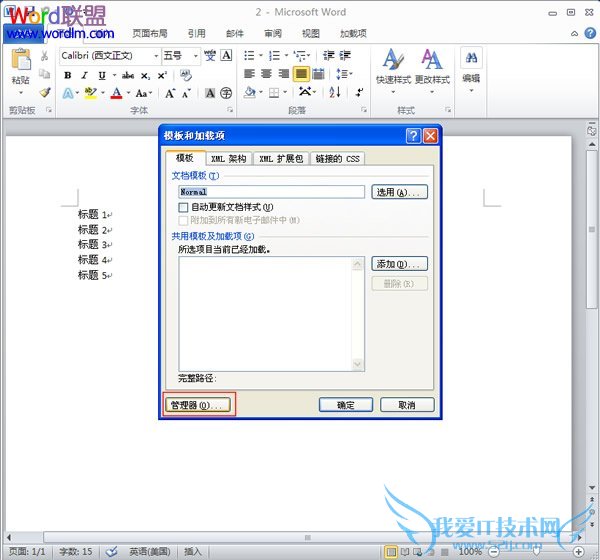Open the font size 五号 dropdown

coord(196,56)
